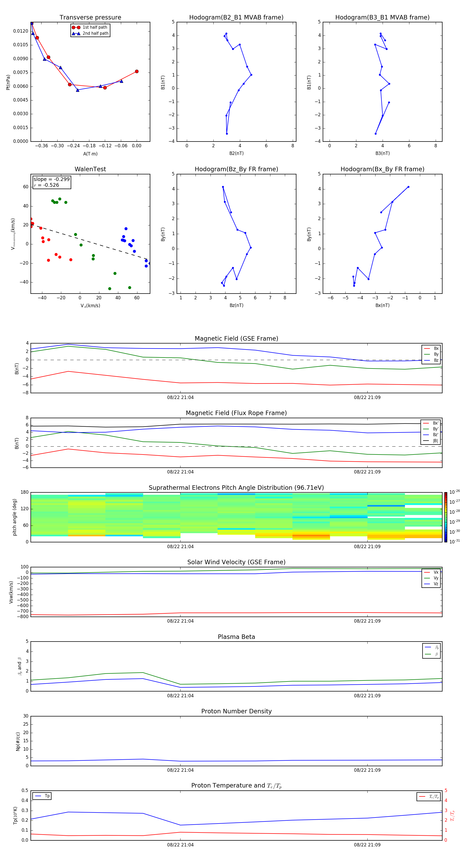Click the "Solar Wind Velocity (GSE Frame)" title

(236, 562)
